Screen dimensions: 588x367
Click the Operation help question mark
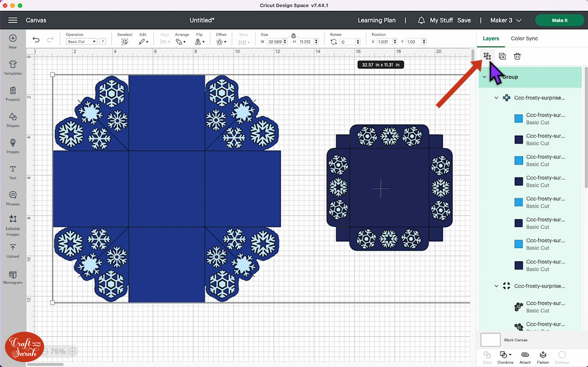coord(102,42)
